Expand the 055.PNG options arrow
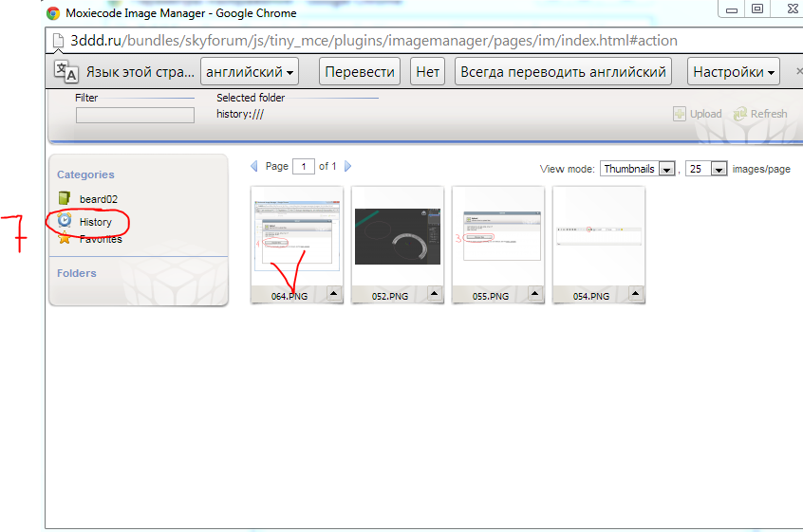Screen dimensions: 803x532 tap(534, 294)
